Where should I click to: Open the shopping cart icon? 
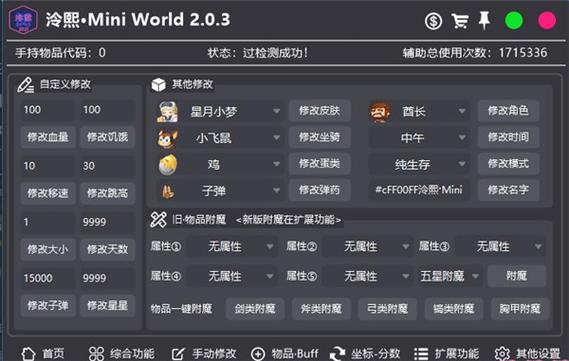[x=460, y=21]
